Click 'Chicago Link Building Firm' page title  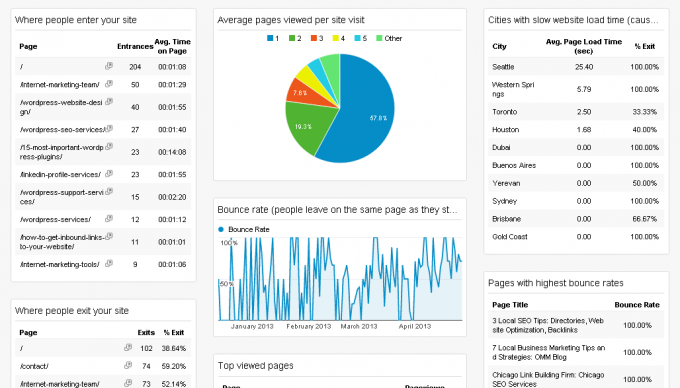[x=548, y=379]
